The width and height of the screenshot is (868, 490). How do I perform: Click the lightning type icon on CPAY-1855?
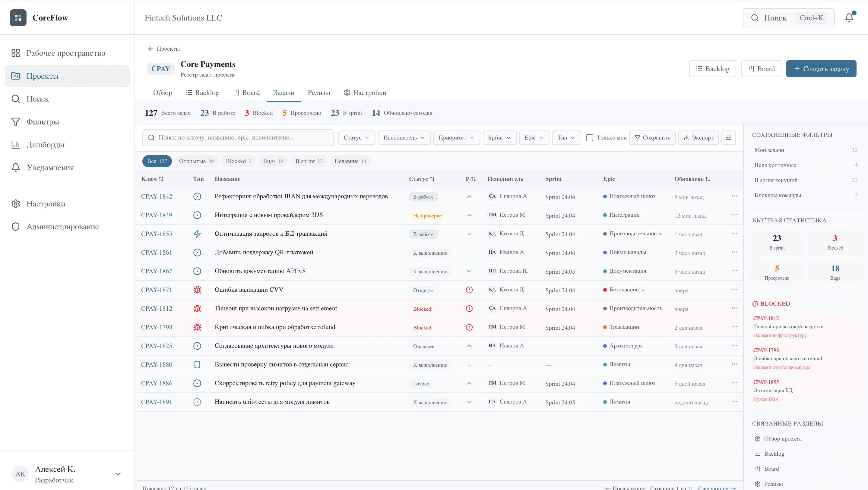point(198,233)
